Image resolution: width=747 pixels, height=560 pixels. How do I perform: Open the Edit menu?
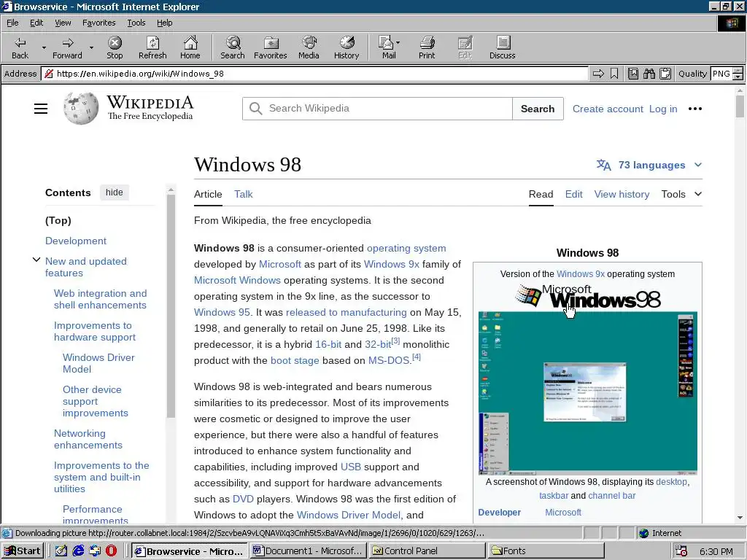(x=36, y=23)
